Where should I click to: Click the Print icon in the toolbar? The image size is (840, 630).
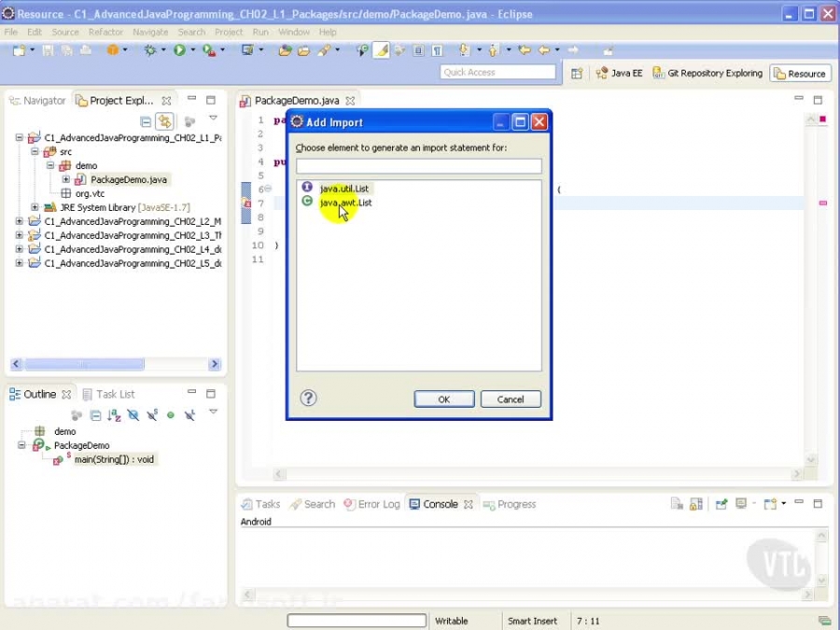[84, 50]
